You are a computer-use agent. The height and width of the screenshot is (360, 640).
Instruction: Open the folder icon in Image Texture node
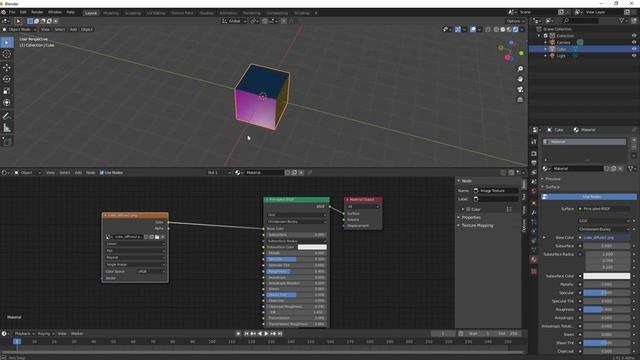click(x=157, y=237)
